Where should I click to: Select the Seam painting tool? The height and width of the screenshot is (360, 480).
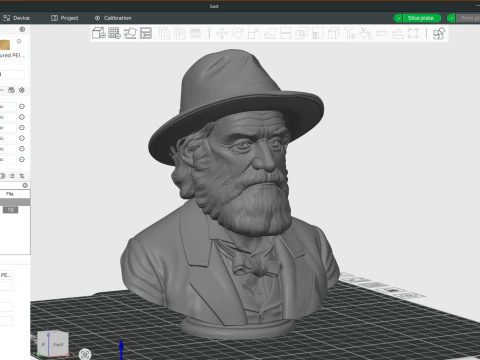334,34
